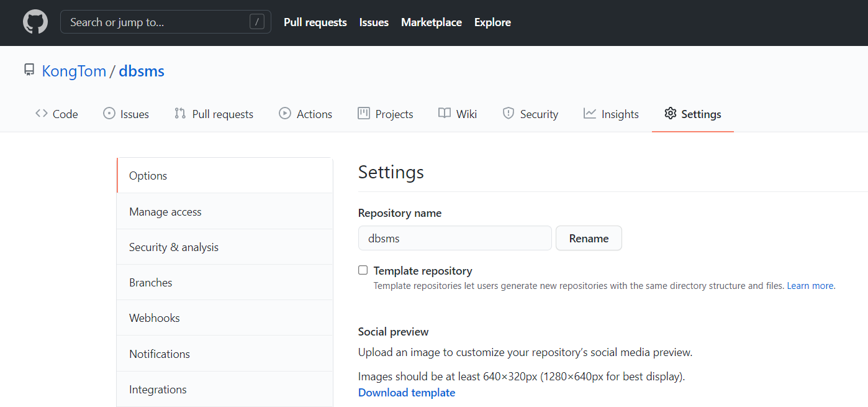
Task: Enable the Template repository checkbox
Action: pyautogui.click(x=363, y=270)
